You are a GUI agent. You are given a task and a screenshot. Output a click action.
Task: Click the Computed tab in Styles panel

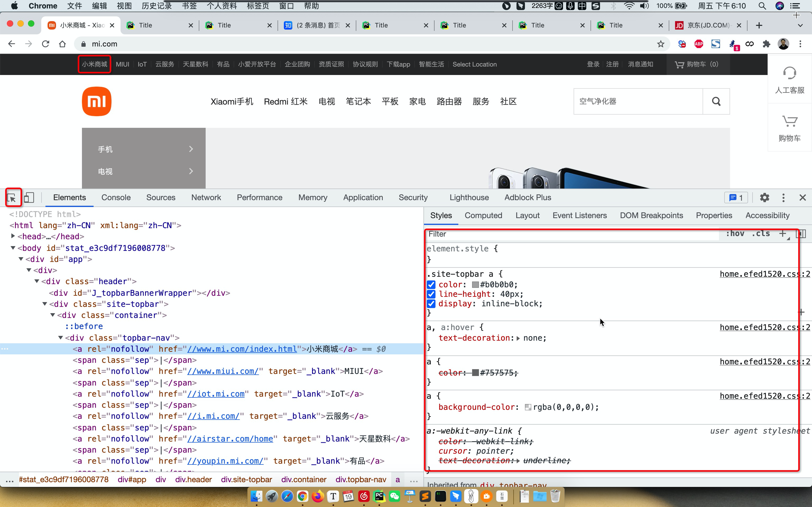click(483, 215)
